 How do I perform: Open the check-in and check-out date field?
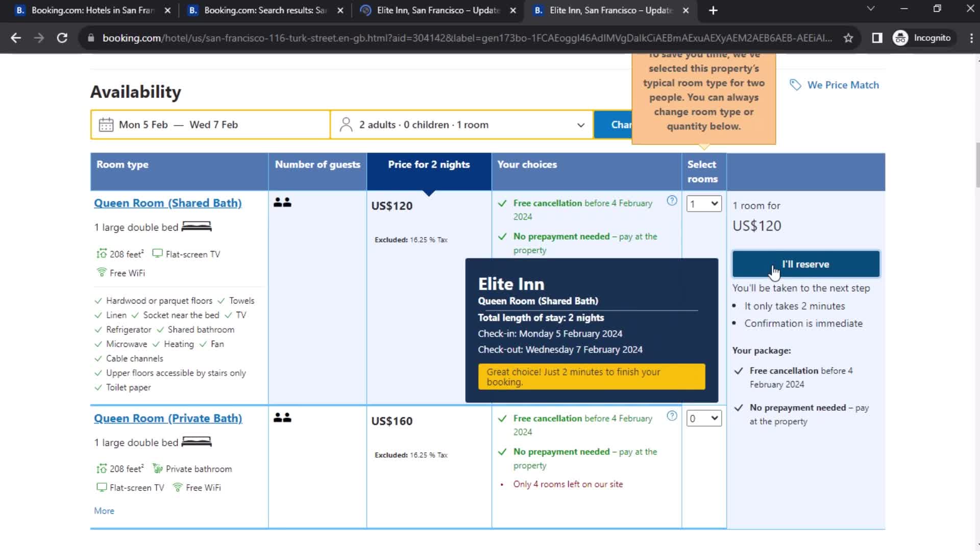[x=210, y=124]
